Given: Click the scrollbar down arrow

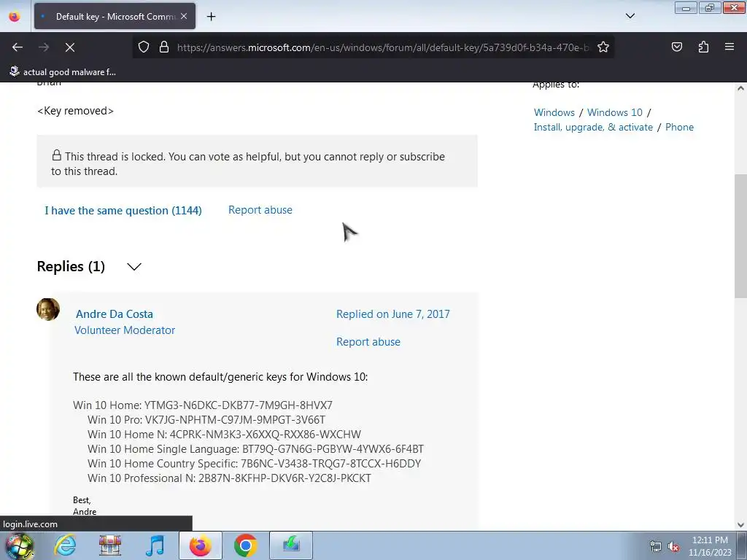Looking at the screenshot, I should point(740,525).
